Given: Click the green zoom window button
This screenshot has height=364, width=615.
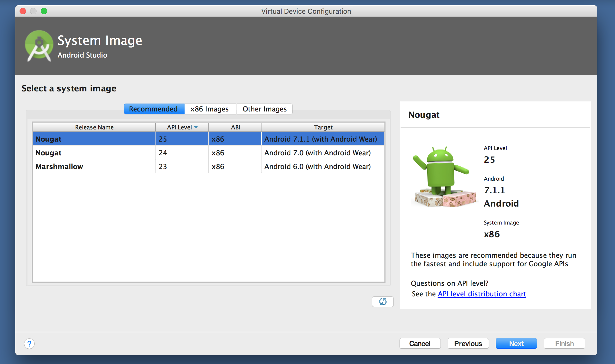Looking at the screenshot, I should pos(44,11).
